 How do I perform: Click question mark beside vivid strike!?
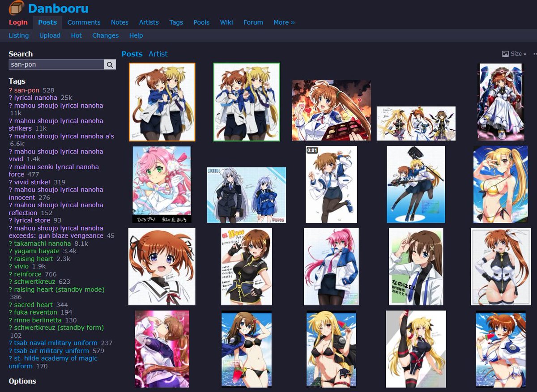coord(11,182)
